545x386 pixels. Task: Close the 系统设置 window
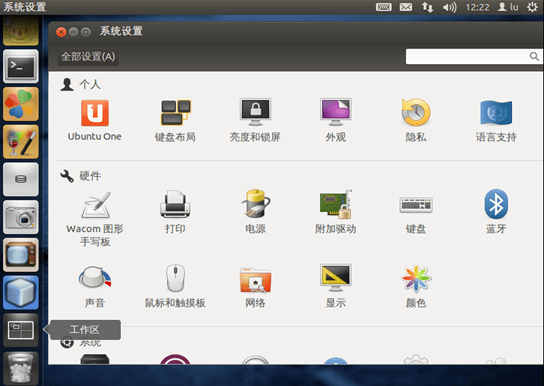(61, 32)
